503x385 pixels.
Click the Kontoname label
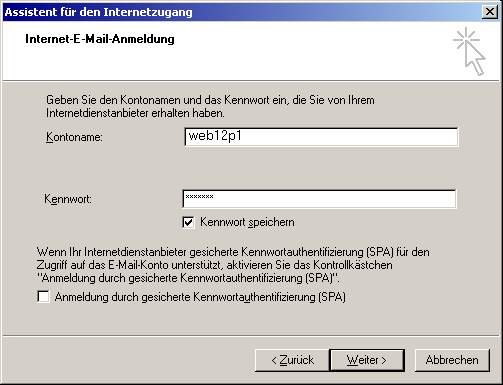pyautogui.click(x=74, y=137)
